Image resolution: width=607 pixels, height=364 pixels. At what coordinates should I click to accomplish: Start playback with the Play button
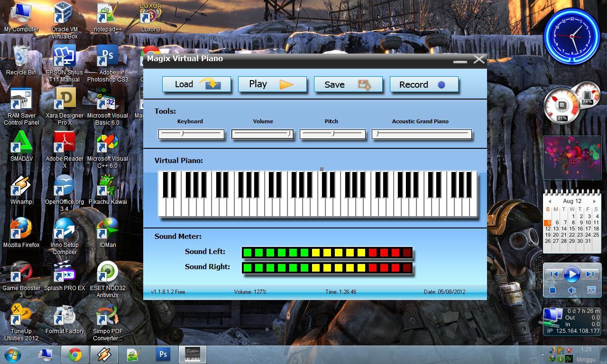coord(272,84)
